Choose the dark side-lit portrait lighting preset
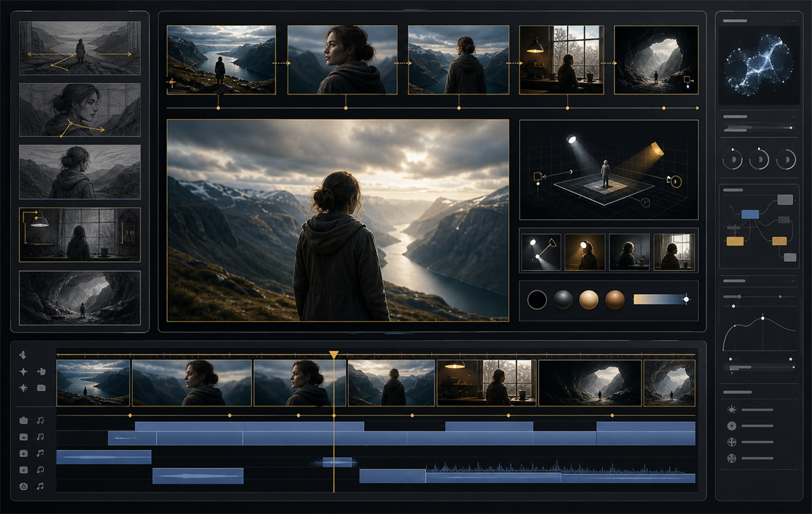The image size is (812, 514). [629, 252]
